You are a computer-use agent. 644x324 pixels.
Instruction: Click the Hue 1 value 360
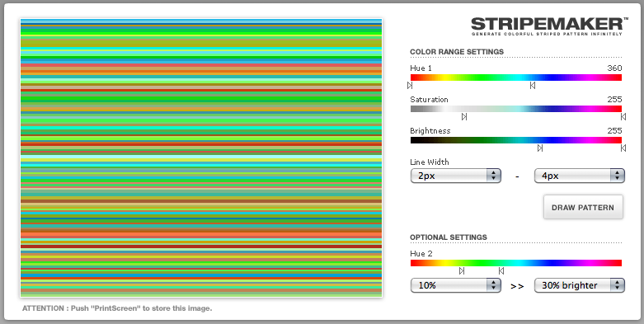pos(614,68)
